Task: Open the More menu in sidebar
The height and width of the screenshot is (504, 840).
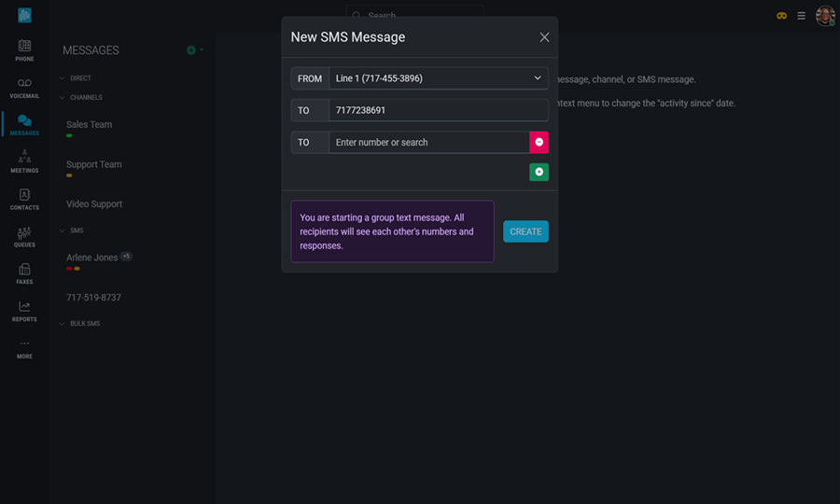Action: pyautogui.click(x=24, y=348)
